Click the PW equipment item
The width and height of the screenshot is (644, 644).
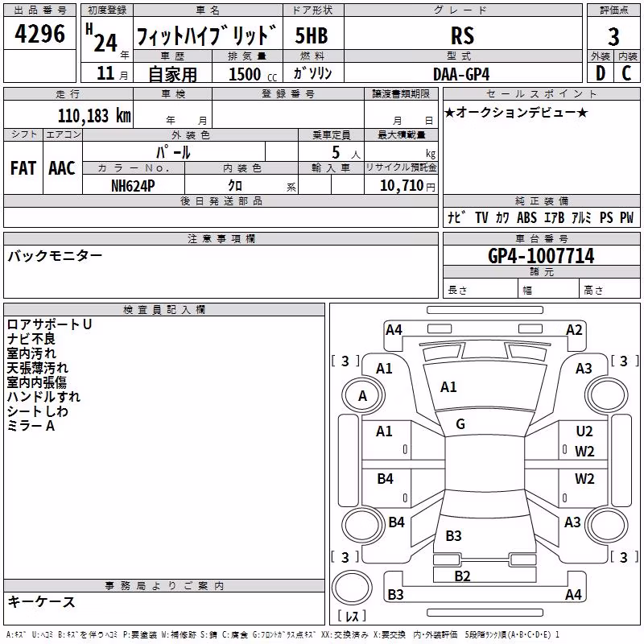coord(627,217)
